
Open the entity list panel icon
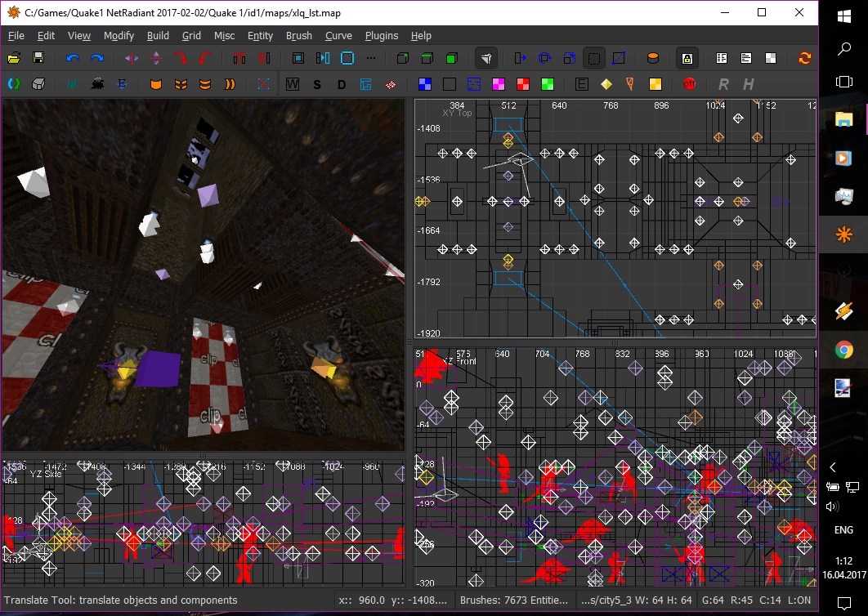point(722,58)
